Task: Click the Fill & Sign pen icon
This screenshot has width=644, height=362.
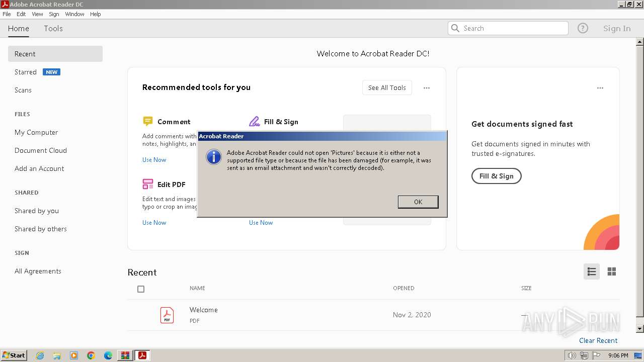Action: click(x=254, y=121)
